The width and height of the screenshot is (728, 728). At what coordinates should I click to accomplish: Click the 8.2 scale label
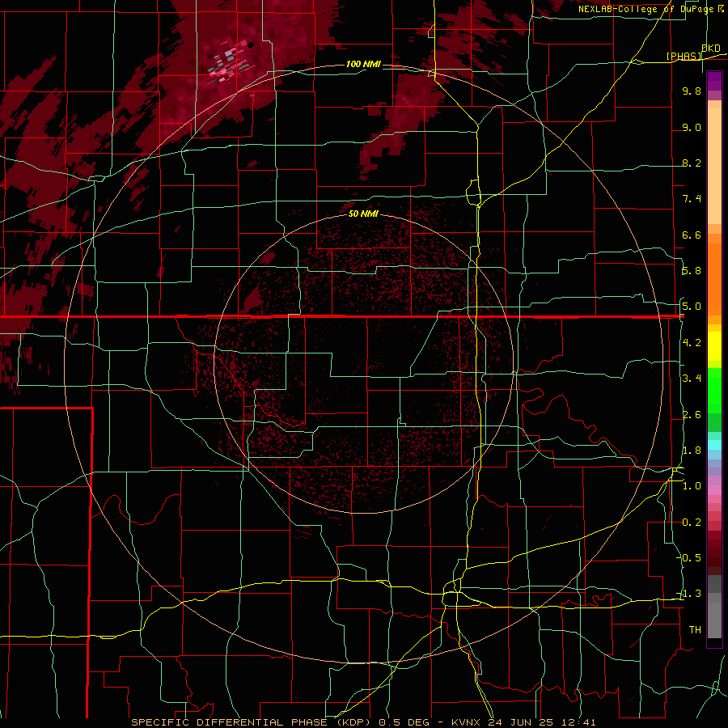692,163
